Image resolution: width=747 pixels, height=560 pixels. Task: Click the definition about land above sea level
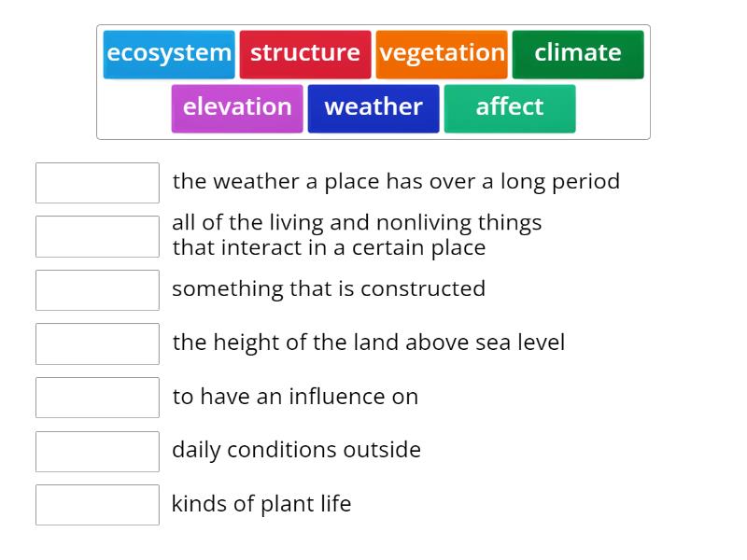tap(369, 343)
